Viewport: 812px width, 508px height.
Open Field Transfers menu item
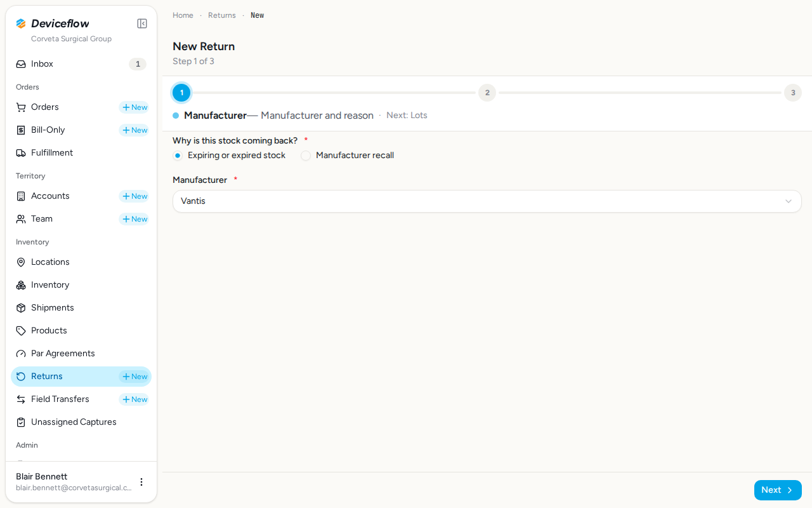coord(60,399)
